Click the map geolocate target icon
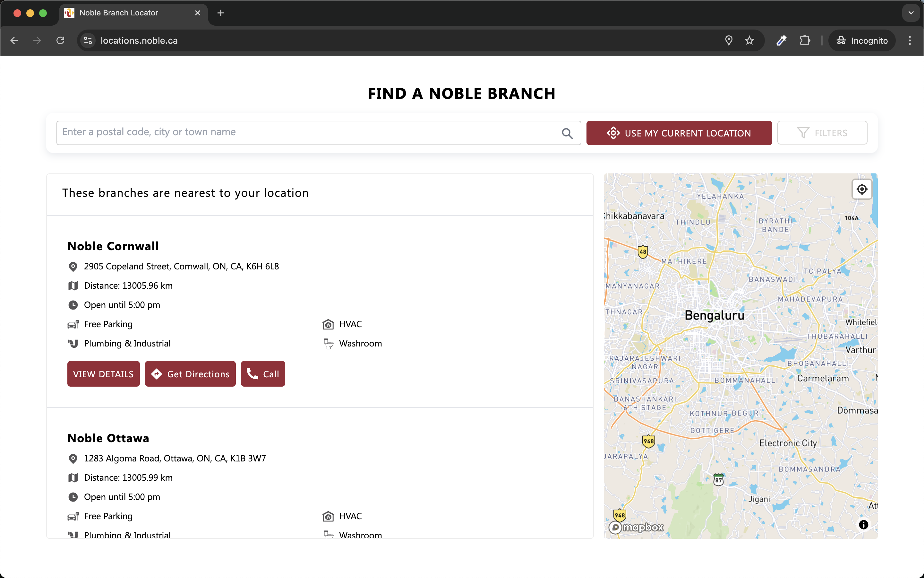Screen dimensions: 924x578 [x=862, y=189]
